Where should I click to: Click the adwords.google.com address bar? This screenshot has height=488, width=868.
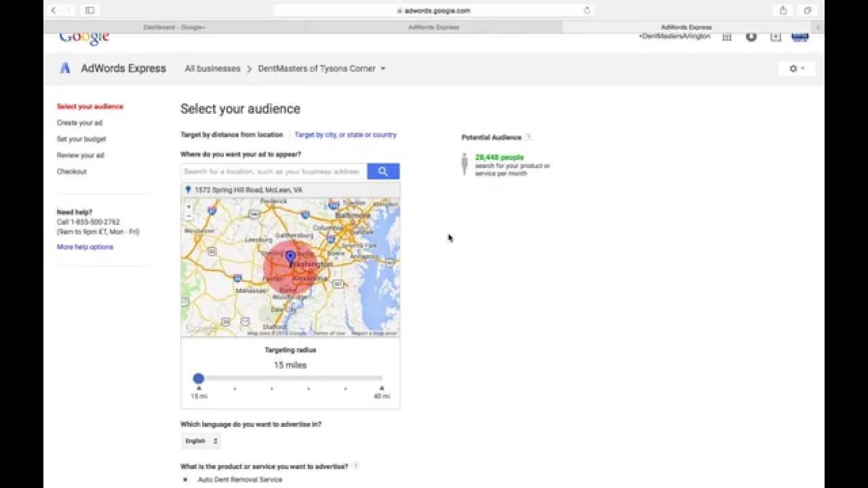(433, 10)
